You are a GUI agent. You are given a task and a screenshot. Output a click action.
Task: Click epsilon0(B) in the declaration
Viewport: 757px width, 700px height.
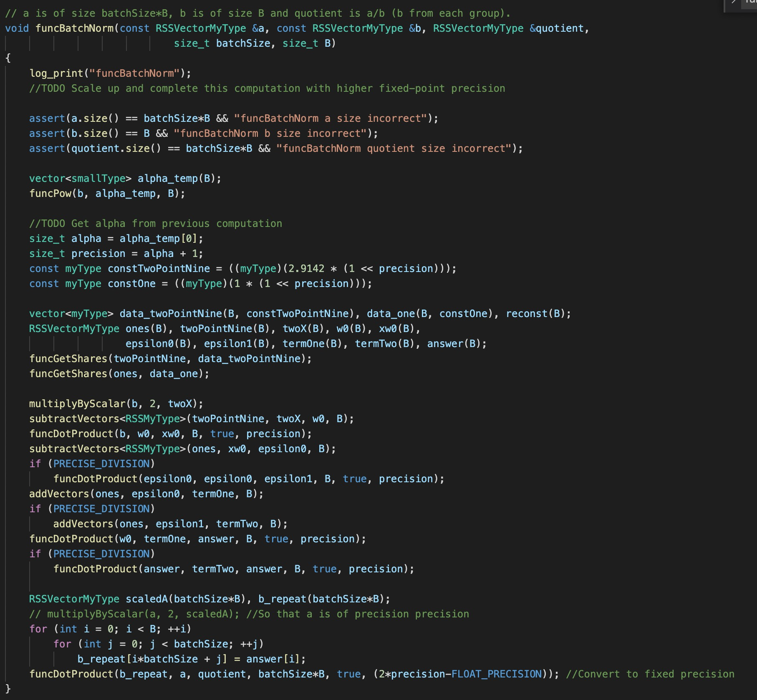click(x=161, y=344)
